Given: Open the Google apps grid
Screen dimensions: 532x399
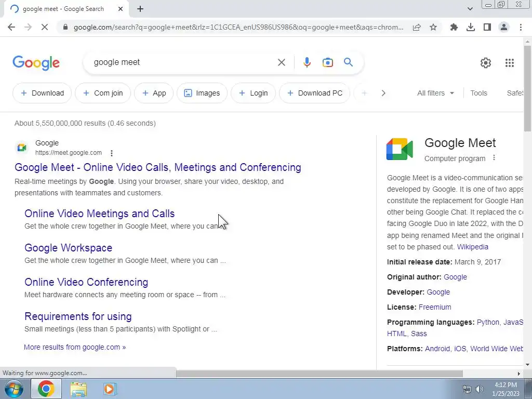Looking at the screenshot, I should pos(509,63).
